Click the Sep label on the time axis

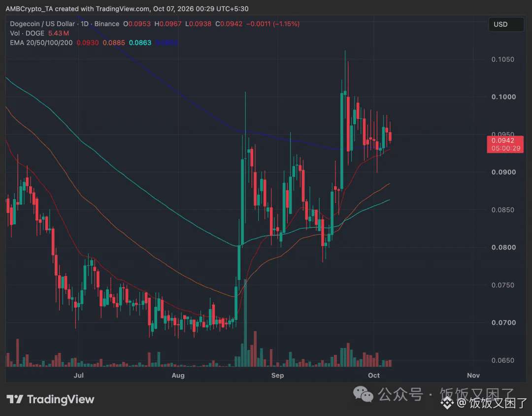coord(277,375)
